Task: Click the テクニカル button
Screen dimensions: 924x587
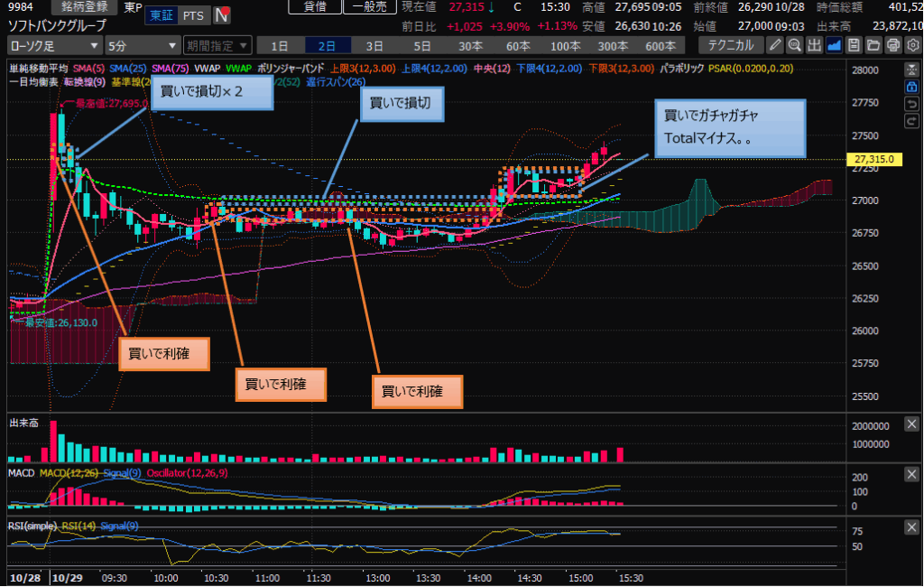Action: (x=730, y=44)
